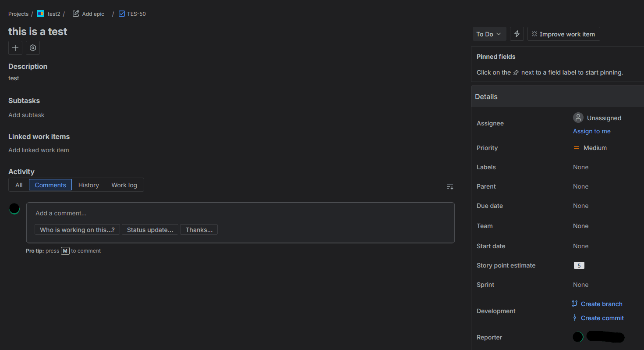Image resolution: width=644 pixels, height=350 pixels.
Task: Click the Assign to me link
Action: [591, 131]
